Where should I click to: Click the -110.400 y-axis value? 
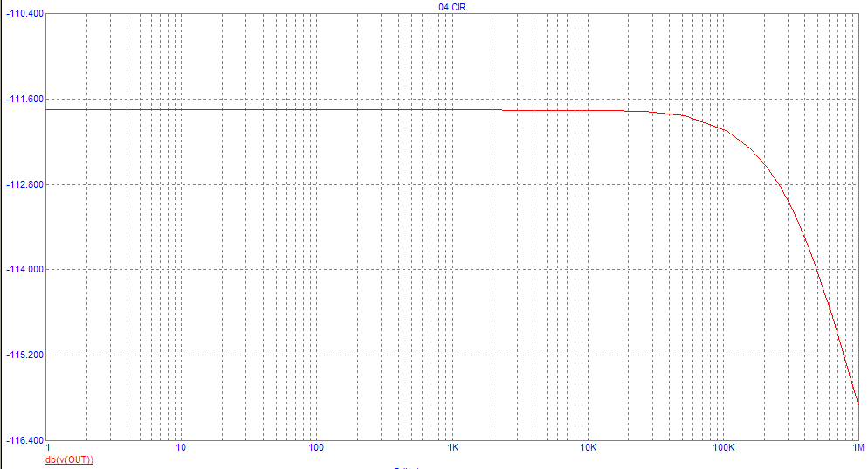point(25,13)
